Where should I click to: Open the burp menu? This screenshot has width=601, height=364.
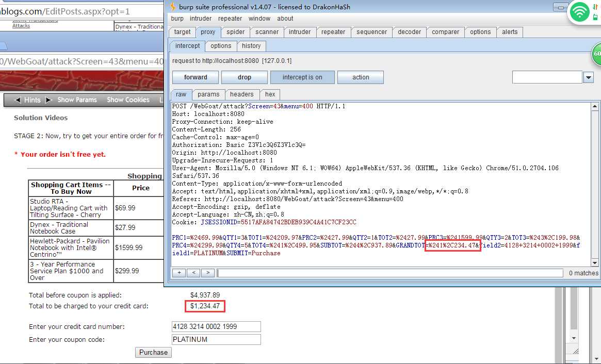(177, 19)
